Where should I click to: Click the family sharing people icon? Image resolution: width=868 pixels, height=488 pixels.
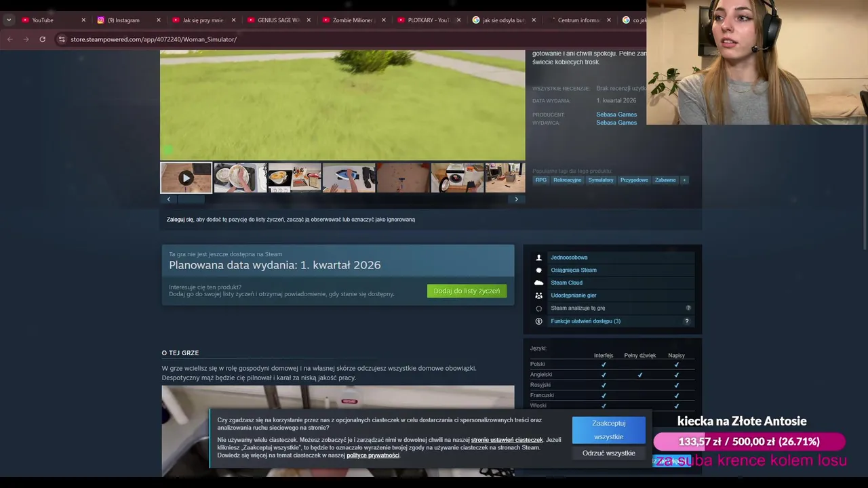(539, 296)
